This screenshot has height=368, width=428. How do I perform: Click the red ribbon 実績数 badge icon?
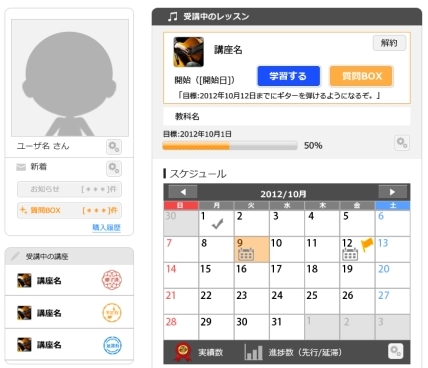[x=183, y=352]
